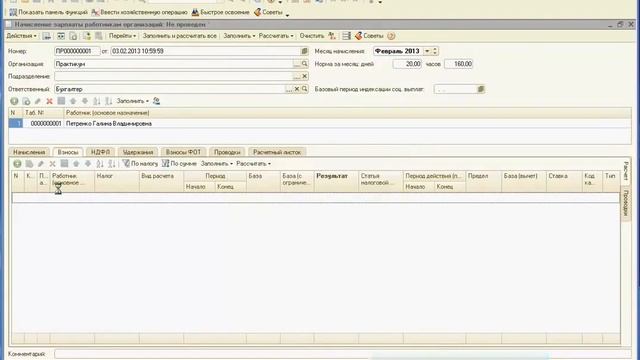Switch to НДФЛ tab
The image size is (640, 360).
(x=100, y=152)
